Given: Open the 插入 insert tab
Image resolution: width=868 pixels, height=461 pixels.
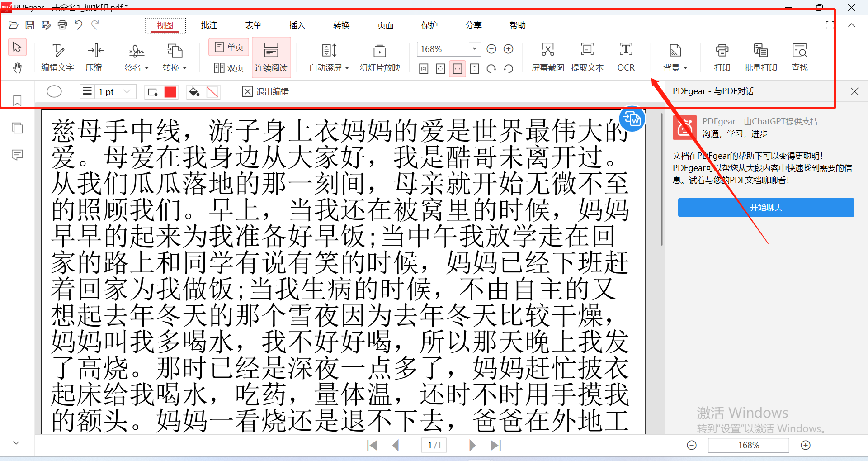Looking at the screenshot, I should pyautogui.click(x=297, y=25).
